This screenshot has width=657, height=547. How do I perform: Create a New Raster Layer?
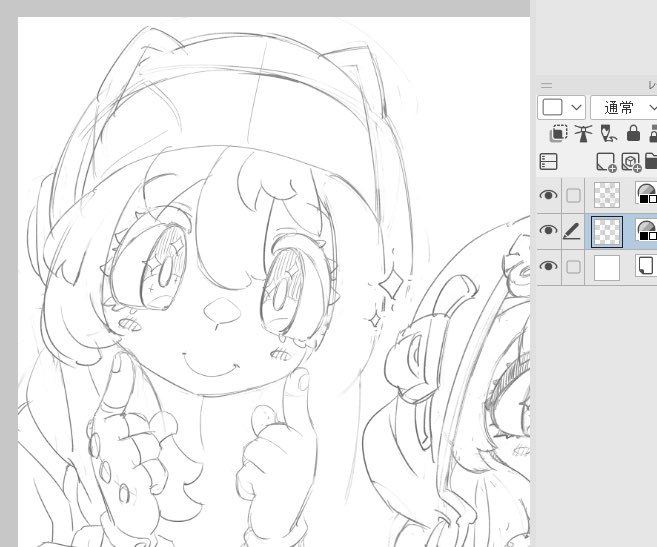(606, 162)
